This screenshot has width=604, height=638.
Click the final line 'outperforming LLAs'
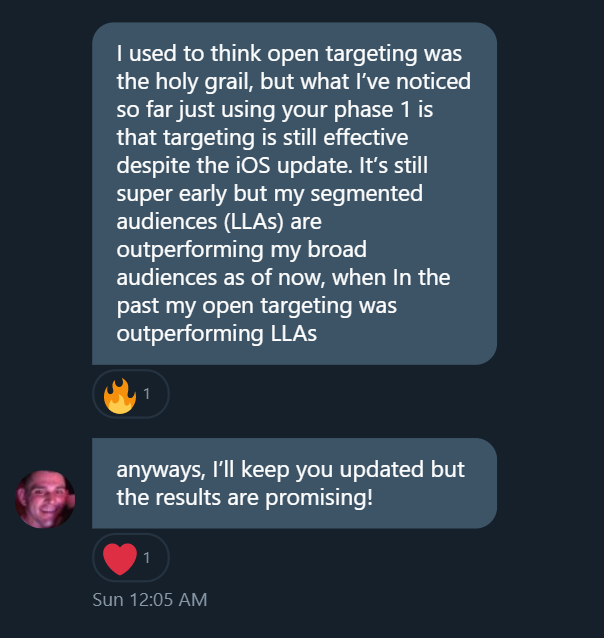tap(217, 334)
